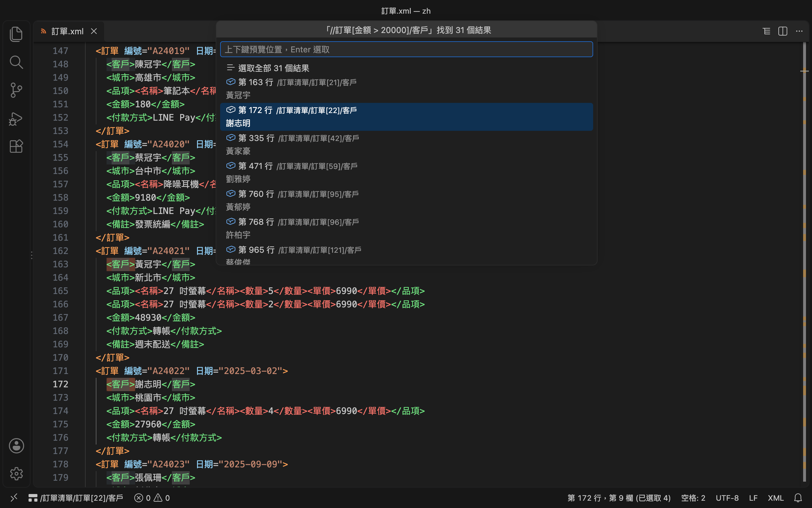Click cursor position 第 172 行 status entry

point(619,498)
